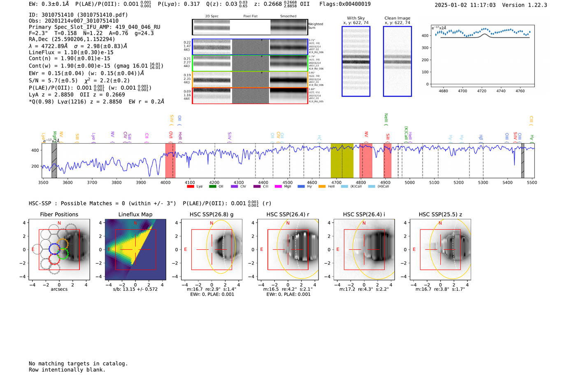Open the Fiber Positions panel
576x392 pixels.
59,250
